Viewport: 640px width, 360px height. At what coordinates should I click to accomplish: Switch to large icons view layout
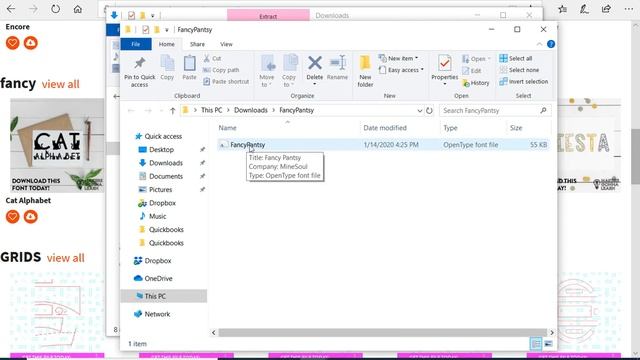pyautogui.click(x=548, y=344)
